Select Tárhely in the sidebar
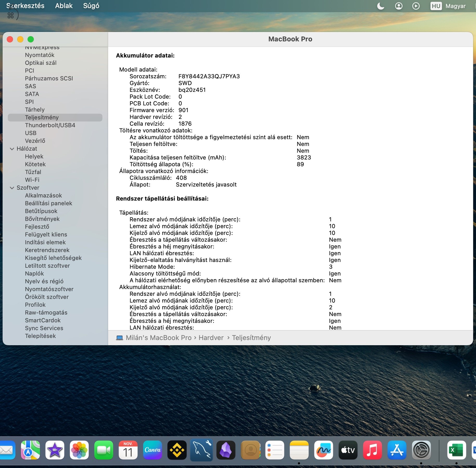The width and height of the screenshot is (476, 468). (x=35, y=110)
